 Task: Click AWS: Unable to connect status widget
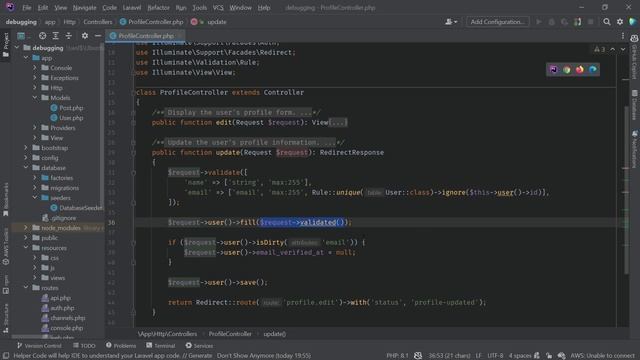tap(602, 356)
